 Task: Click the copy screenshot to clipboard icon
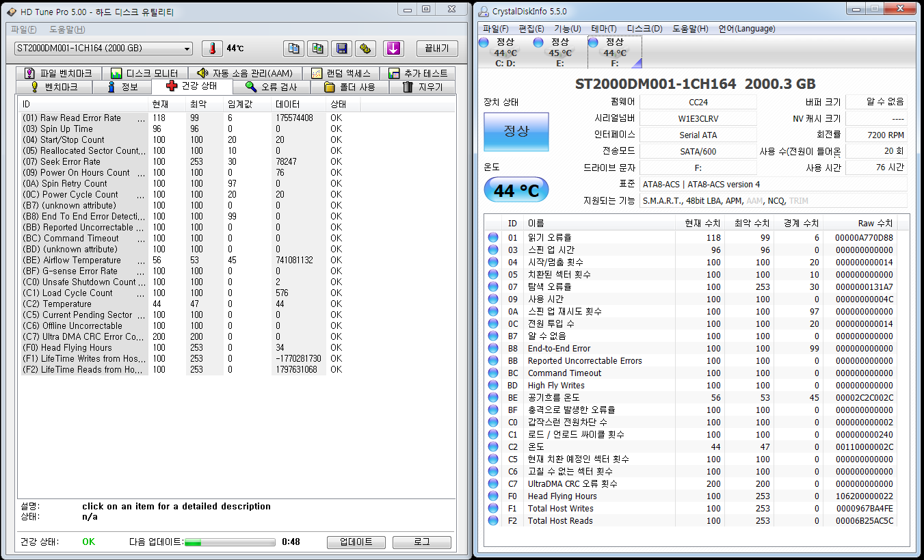(317, 49)
